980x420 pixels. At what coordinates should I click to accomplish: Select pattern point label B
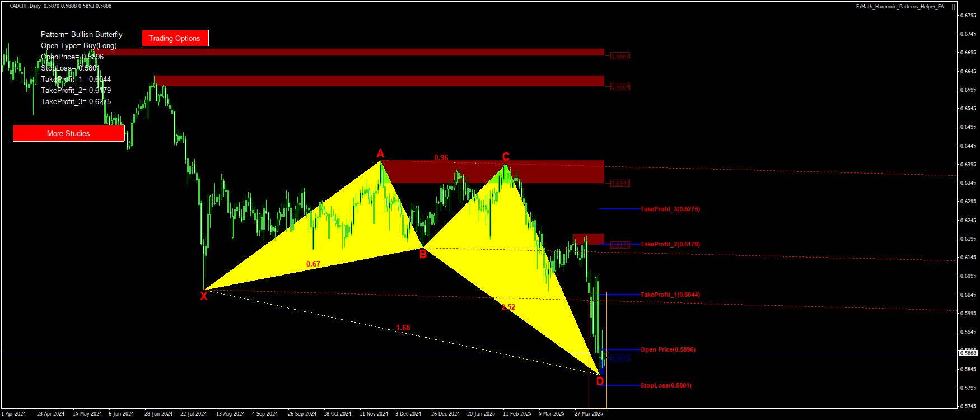(x=423, y=255)
